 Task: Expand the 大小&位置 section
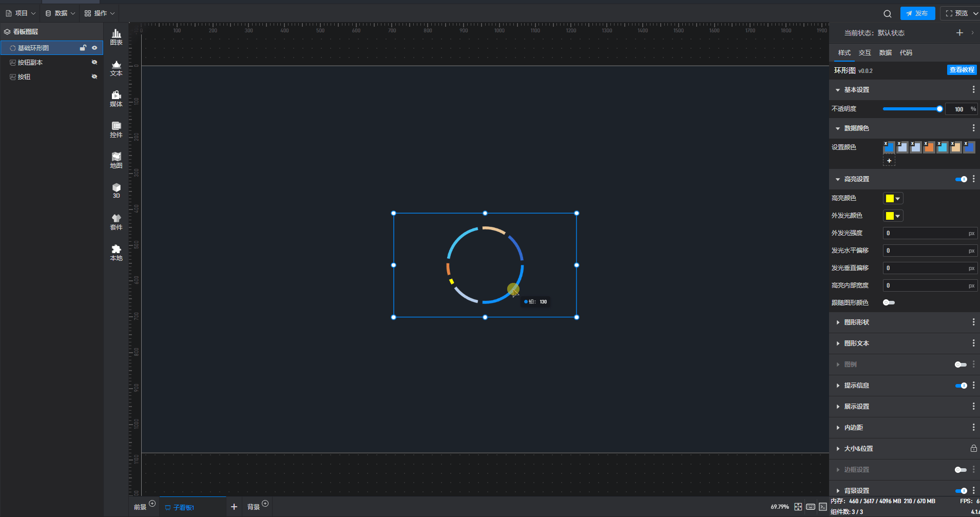(x=858, y=449)
